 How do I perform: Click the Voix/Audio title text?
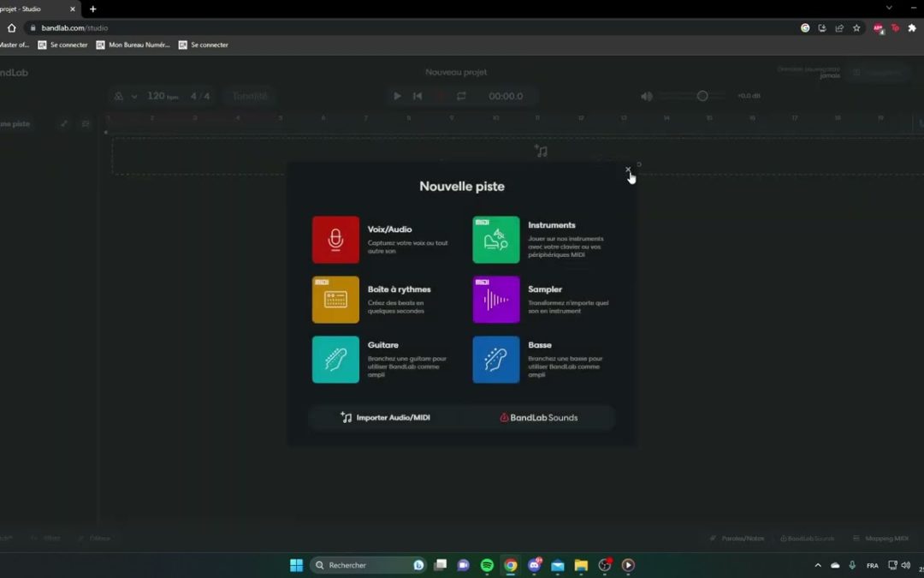(x=389, y=229)
